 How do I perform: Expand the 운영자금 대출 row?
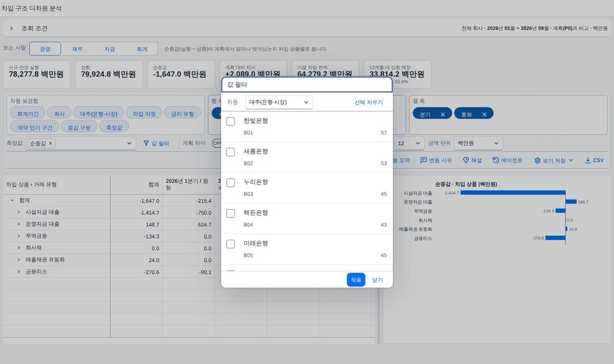click(x=18, y=224)
